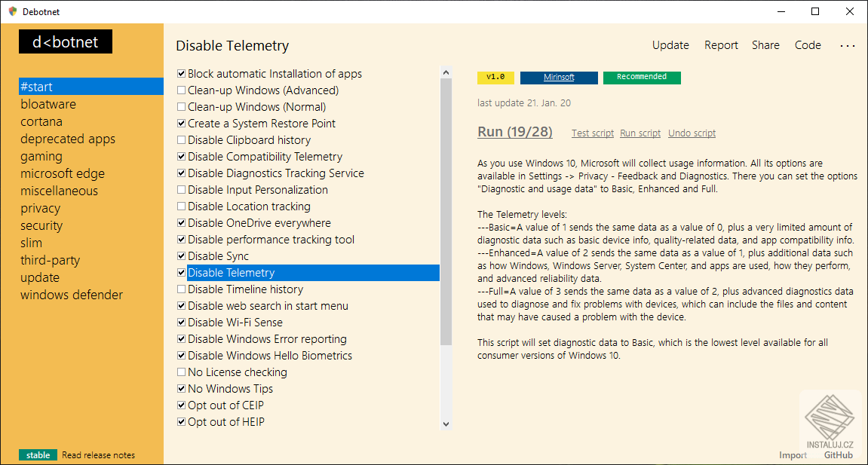
Task: Uncheck Disable OneDrive everywhere
Action: [x=182, y=223]
